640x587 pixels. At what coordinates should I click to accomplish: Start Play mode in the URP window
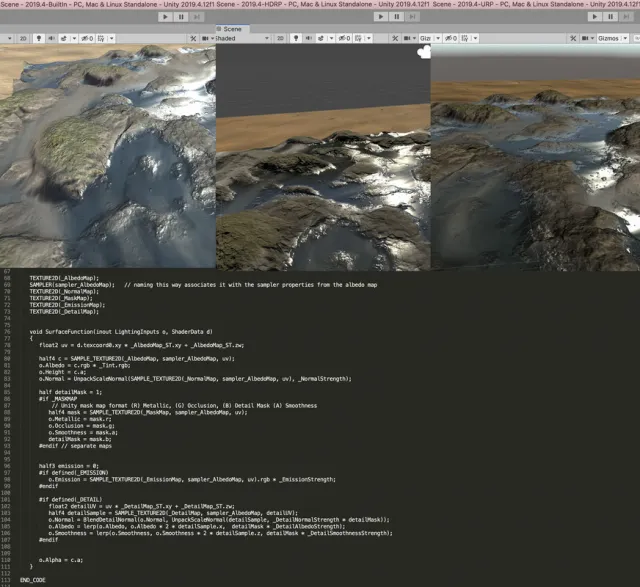tap(595, 17)
